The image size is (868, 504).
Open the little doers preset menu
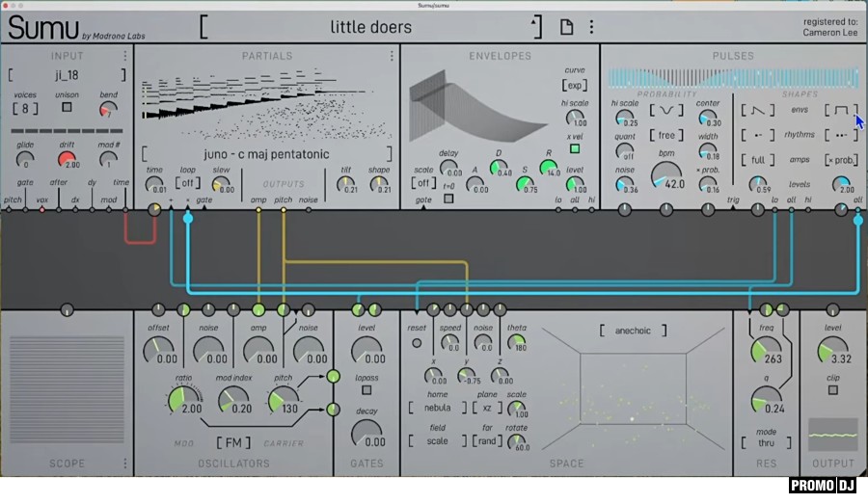click(371, 27)
